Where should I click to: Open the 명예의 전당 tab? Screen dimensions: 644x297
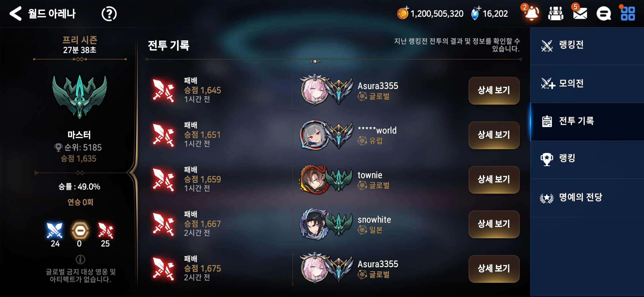(x=587, y=197)
